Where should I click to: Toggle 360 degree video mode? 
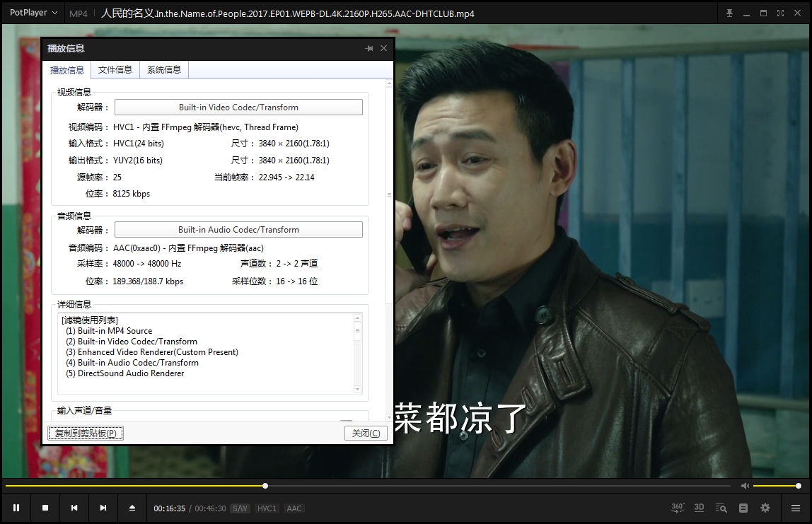click(678, 508)
